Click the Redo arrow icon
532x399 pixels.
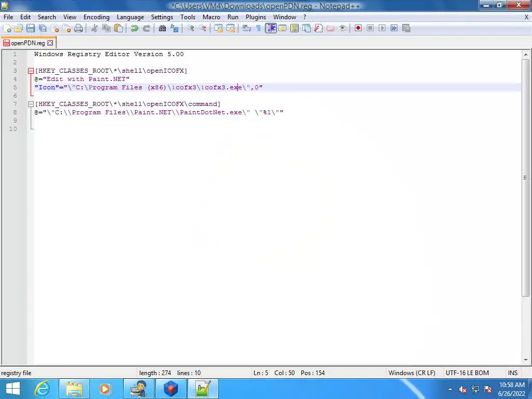pos(146,28)
